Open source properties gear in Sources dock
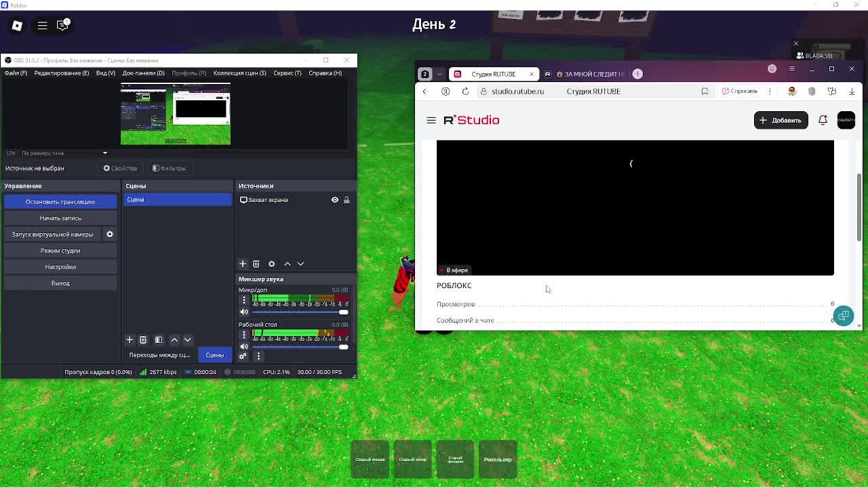The image size is (868, 488). coord(272,264)
